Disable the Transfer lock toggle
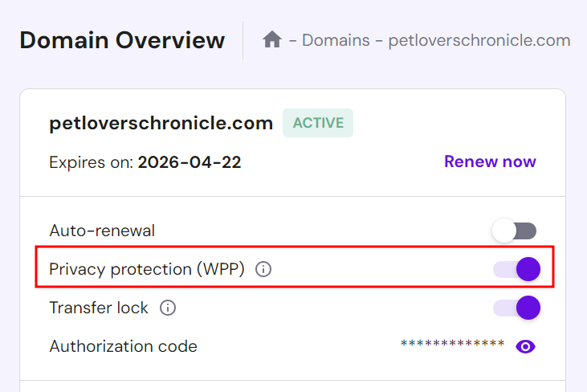 point(516,307)
